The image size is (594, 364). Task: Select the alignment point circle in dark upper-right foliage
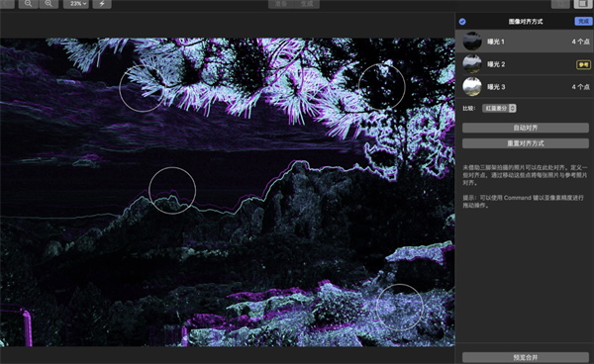point(381,87)
